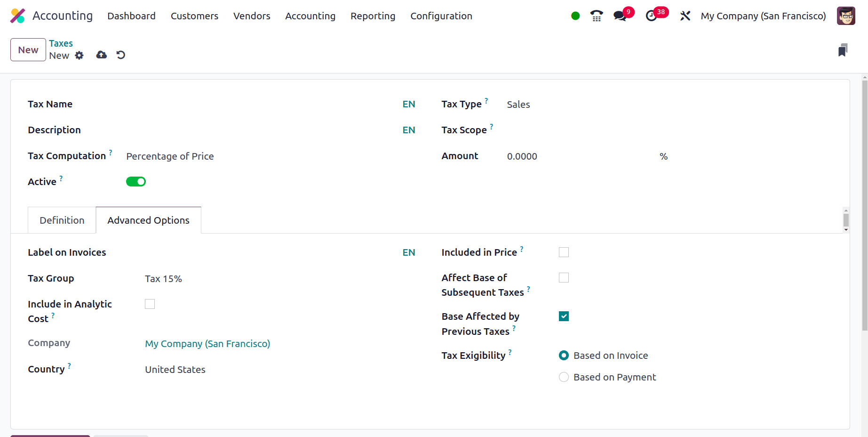Click the discard changes undo icon
Screen dimensions: 868x437
[121, 55]
